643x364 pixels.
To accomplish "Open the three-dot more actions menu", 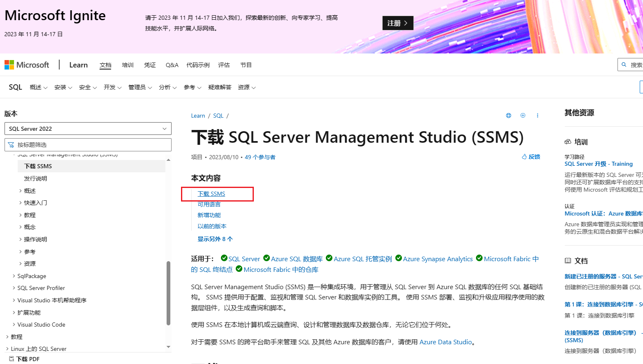I will 537,116.
